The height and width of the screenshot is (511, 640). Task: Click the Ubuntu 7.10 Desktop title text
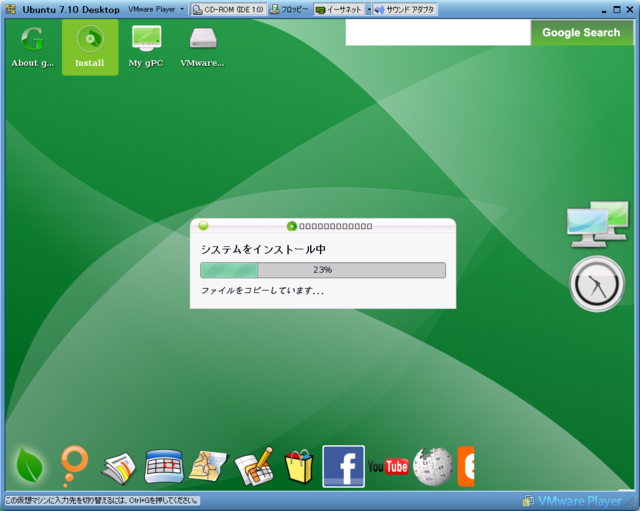click(x=71, y=9)
